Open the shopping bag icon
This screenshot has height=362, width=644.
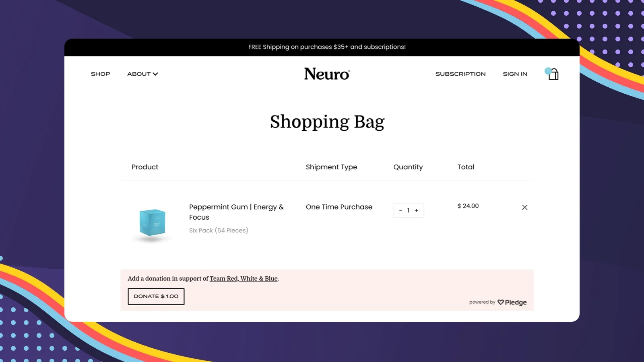(552, 74)
